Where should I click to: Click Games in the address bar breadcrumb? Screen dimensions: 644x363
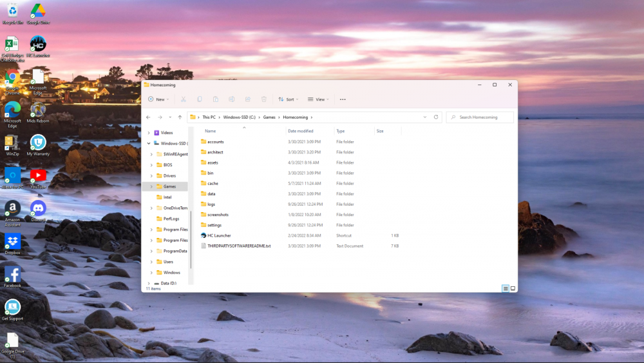click(x=269, y=117)
